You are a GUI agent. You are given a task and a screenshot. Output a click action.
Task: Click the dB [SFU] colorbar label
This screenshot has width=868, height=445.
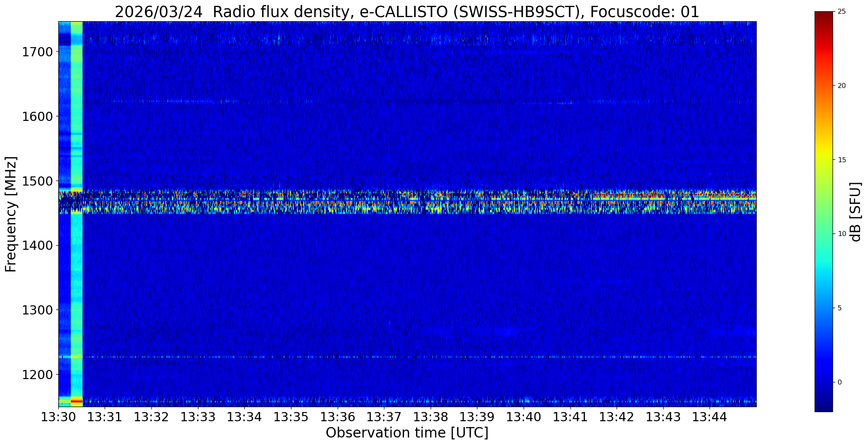click(855, 212)
